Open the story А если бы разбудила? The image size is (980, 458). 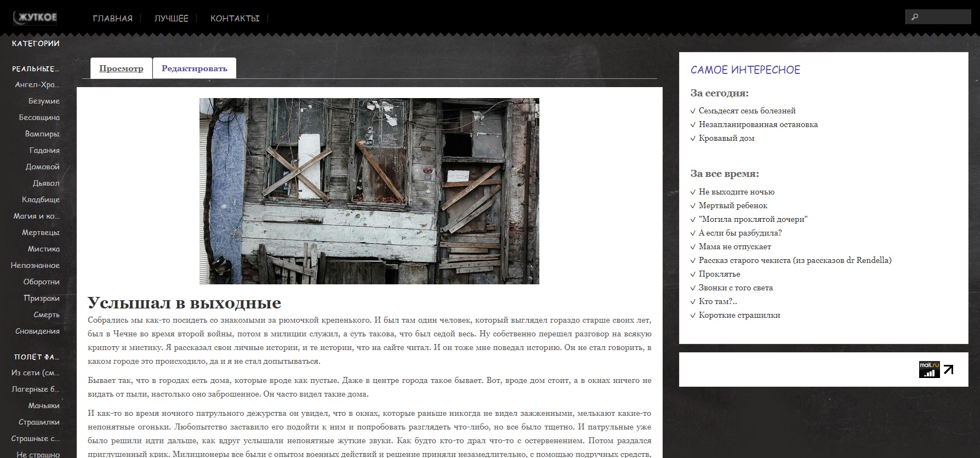740,233
